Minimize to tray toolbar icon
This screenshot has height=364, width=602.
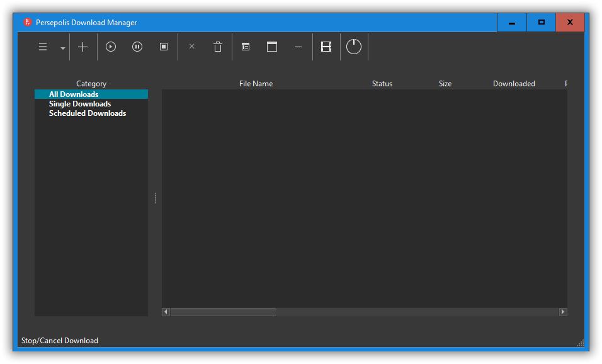(298, 47)
